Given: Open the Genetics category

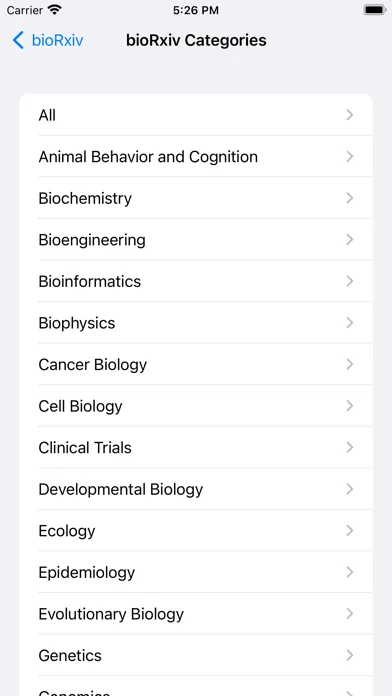Looking at the screenshot, I should pos(196,656).
